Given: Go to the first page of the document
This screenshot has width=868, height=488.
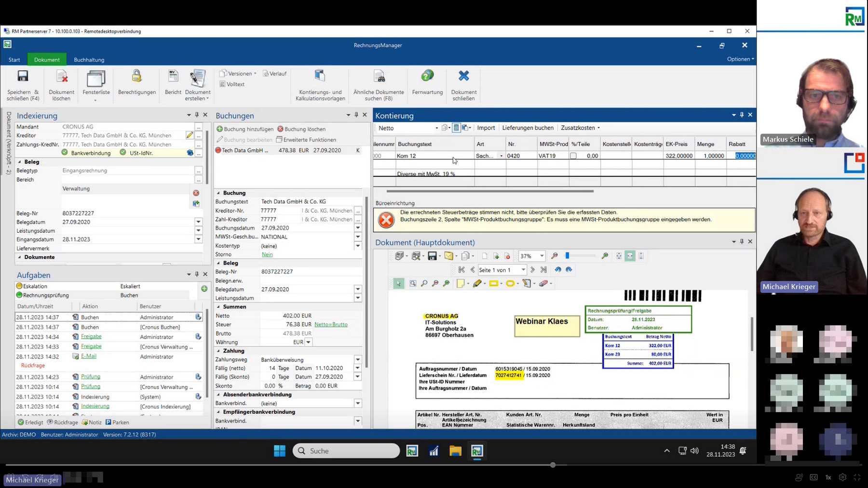Looking at the screenshot, I should (x=461, y=270).
